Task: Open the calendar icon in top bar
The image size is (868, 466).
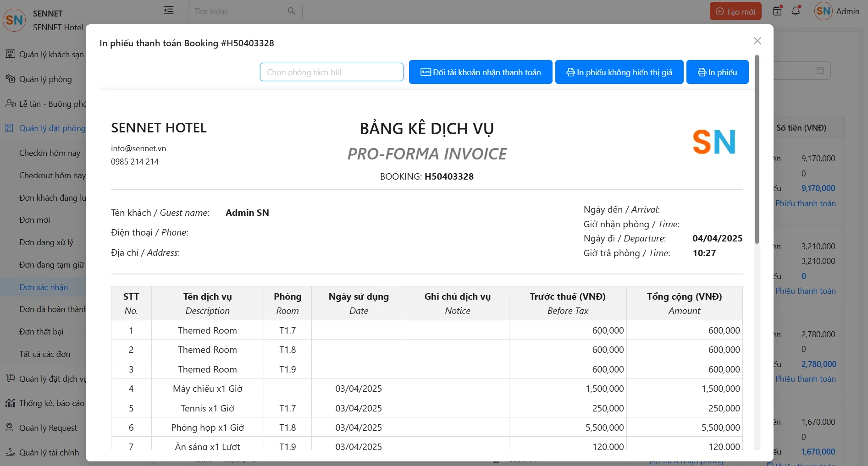Action: 777,11
